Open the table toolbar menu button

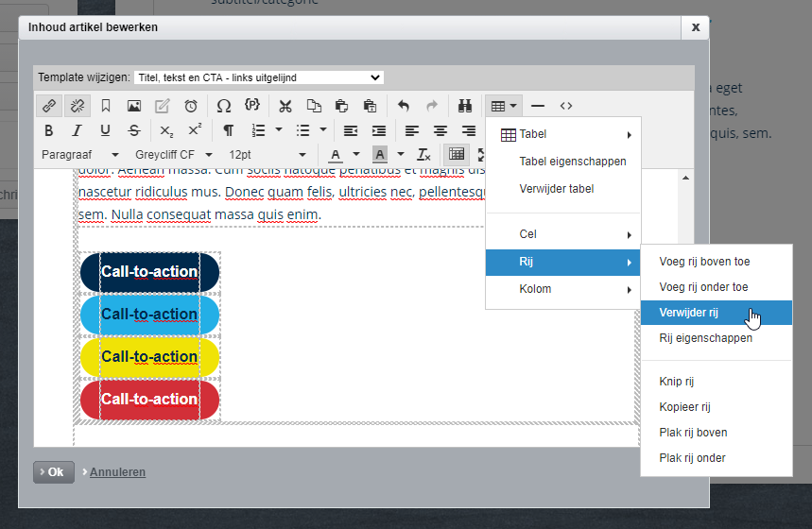tap(503, 106)
